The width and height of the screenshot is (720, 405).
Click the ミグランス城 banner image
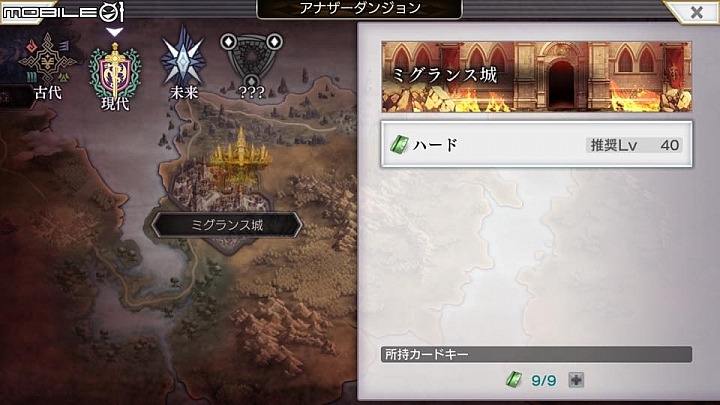click(x=536, y=77)
